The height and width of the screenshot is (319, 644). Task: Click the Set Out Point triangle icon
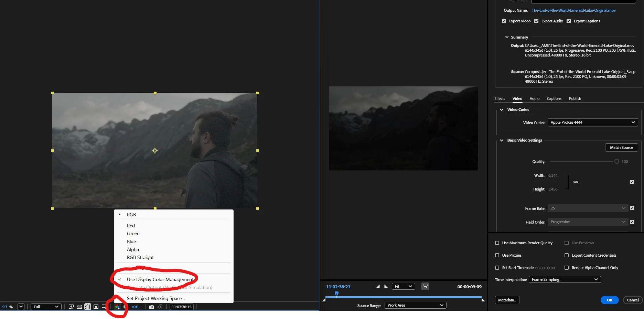point(386,286)
